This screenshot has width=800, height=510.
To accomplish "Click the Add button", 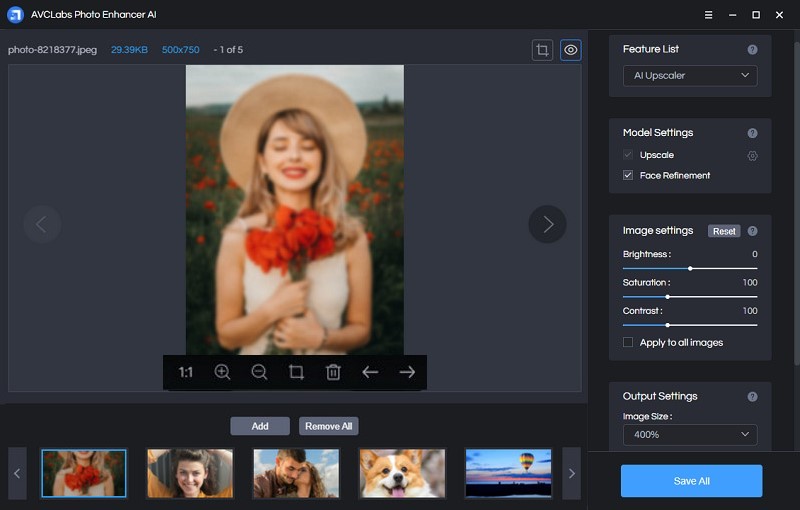I will tap(260, 426).
